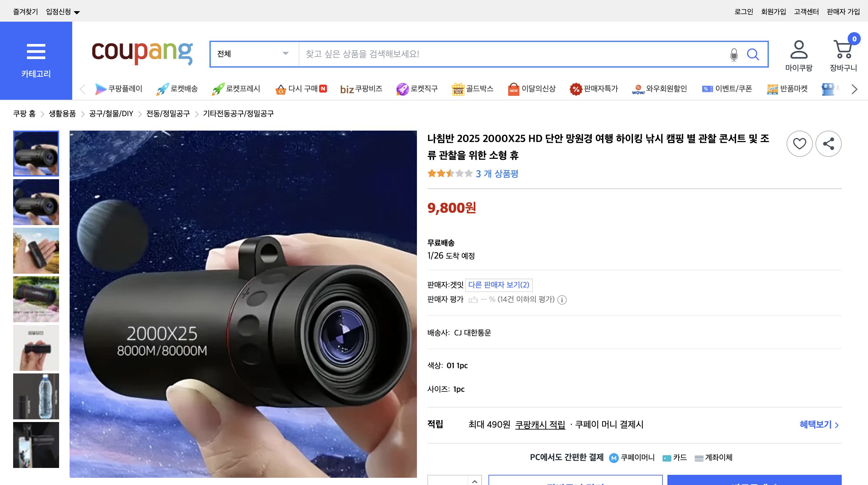This screenshot has height=485, width=868.
Task: Click the seller rating info icon
Action: point(562,300)
